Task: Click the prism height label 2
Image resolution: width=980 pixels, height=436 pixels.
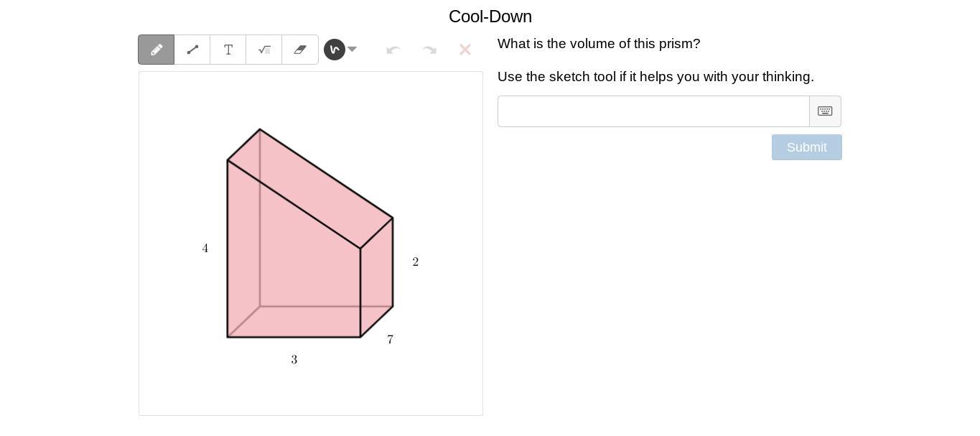Action: 416,262
